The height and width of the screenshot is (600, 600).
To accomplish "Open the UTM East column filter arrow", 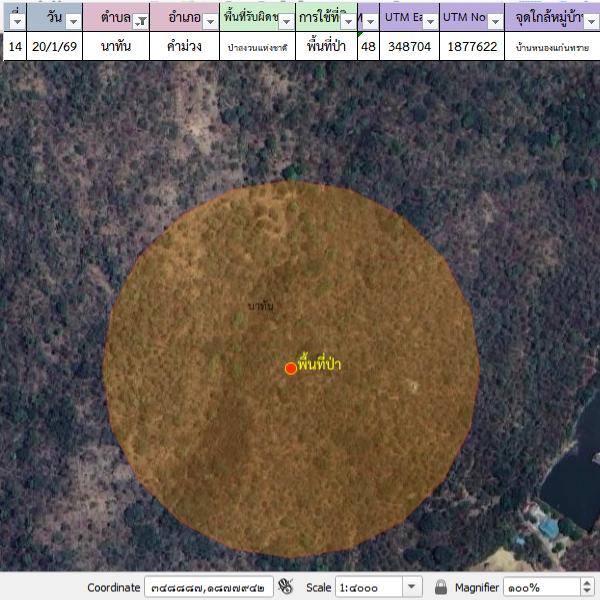I will click(428, 20).
